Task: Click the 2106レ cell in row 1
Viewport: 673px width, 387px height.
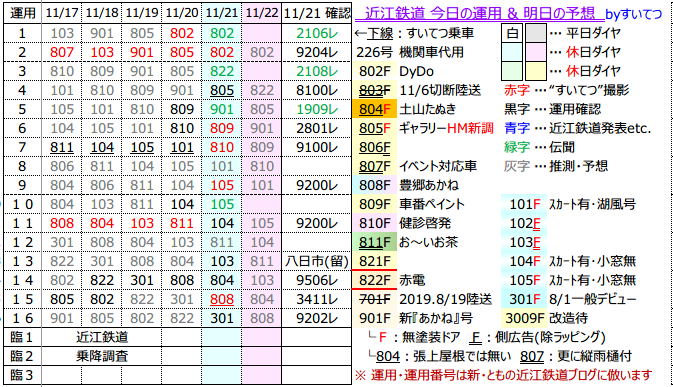Action: click(x=317, y=33)
